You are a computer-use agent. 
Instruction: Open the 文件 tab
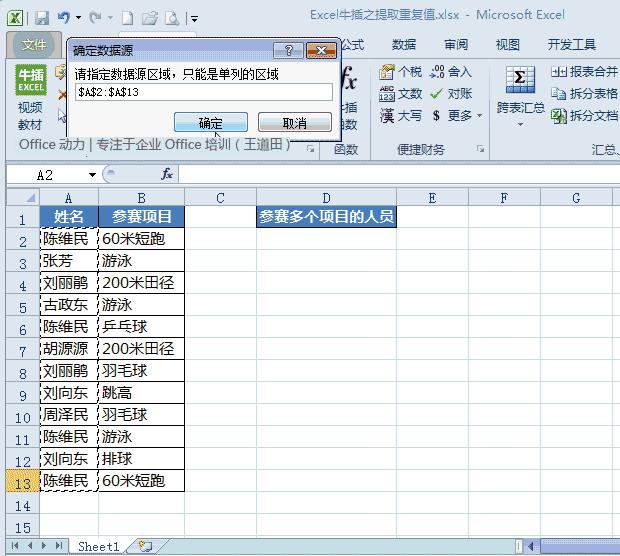point(34,45)
